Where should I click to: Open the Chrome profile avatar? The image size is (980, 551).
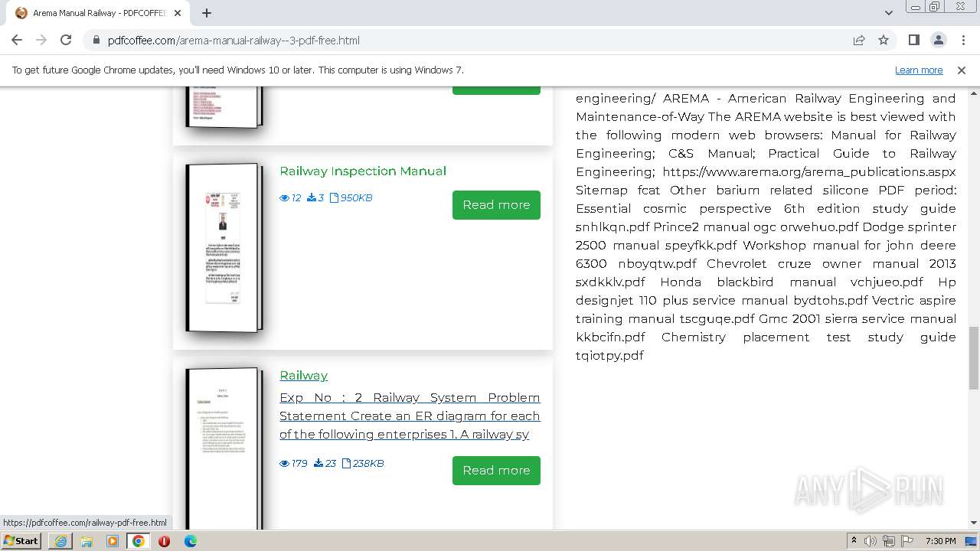click(x=938, y=41)
